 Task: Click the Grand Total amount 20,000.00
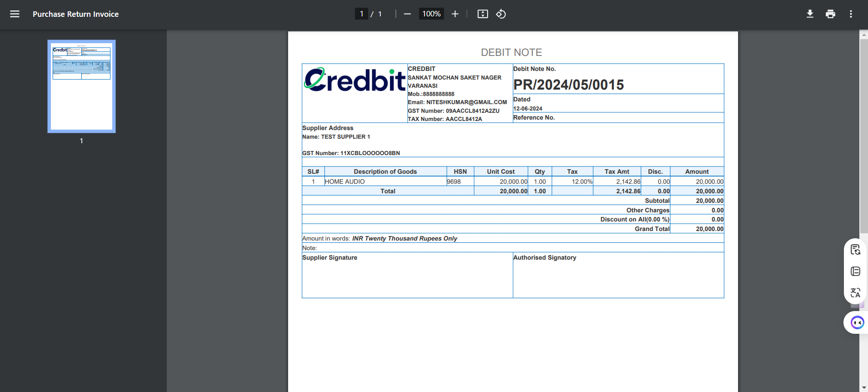point(710,229)
